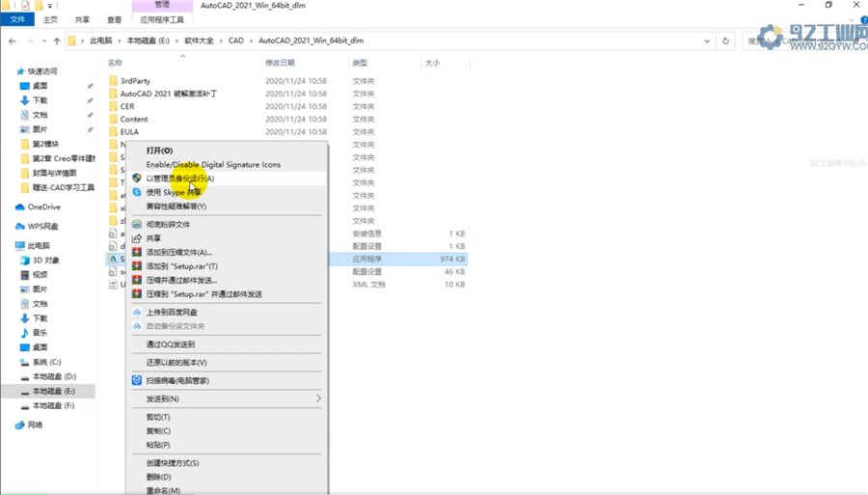This screenshot has height=495, width=868.
Task: Expand the Send to (发送到) submenu arrow
Action: click(317, 399)
